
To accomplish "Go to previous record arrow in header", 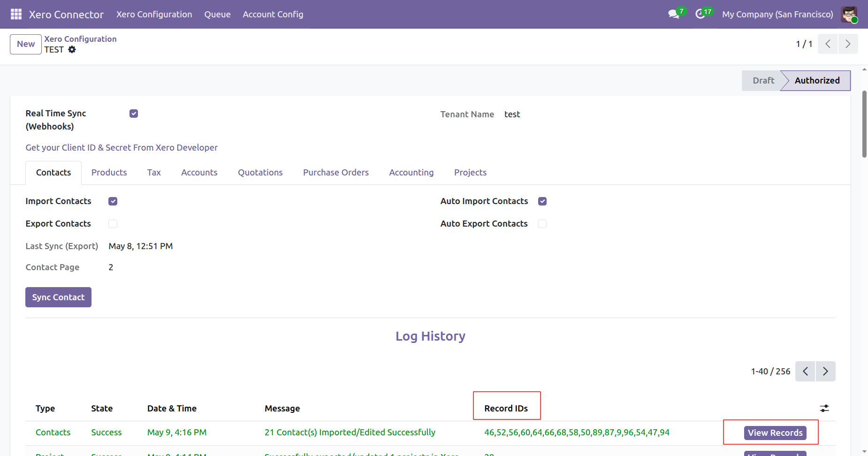I will click(828, 44).
